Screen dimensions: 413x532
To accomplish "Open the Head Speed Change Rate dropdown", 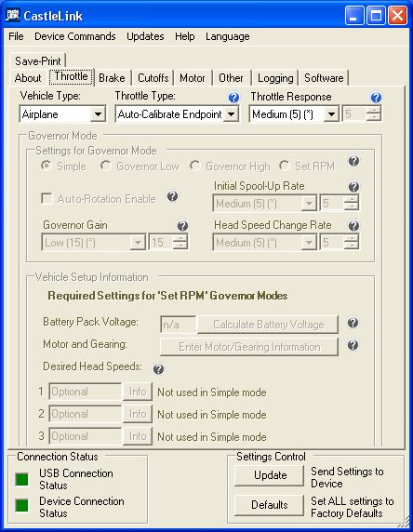I will tap(309, 243).
